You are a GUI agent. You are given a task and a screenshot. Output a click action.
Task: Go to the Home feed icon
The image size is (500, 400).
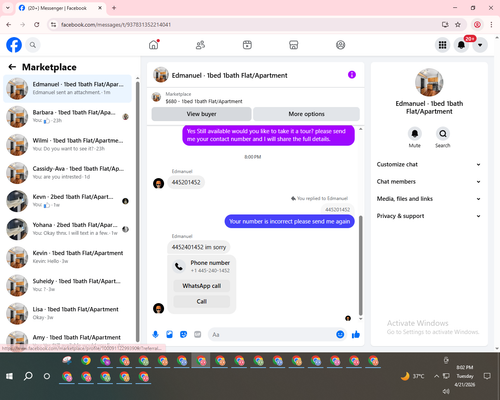(x=154, y=45)
